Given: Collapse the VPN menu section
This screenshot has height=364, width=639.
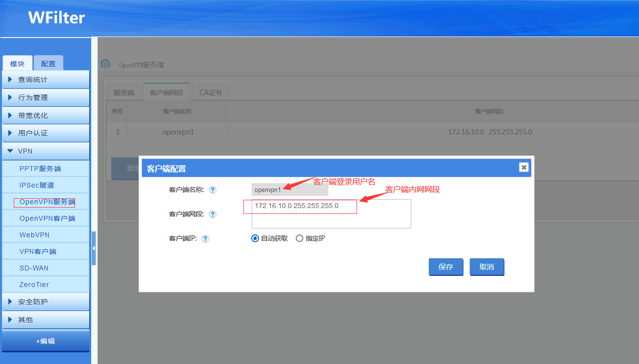Looking at the screenshot, I should (x=46, y=151).
